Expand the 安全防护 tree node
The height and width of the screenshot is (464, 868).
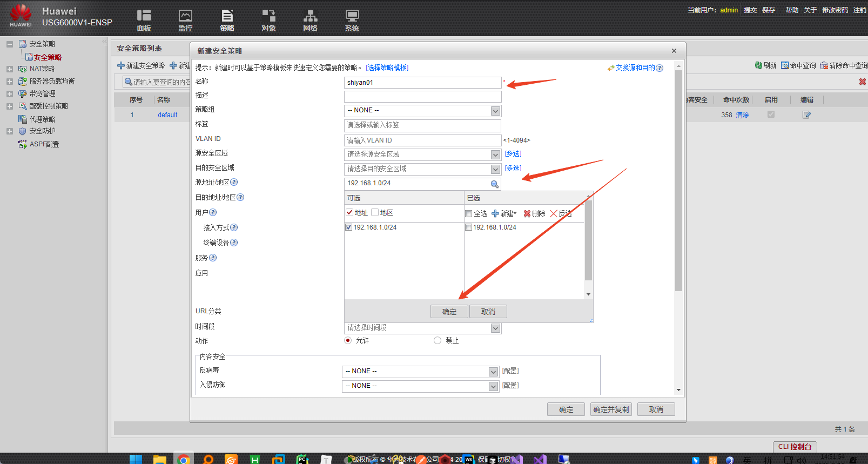(x=10, y=131)
